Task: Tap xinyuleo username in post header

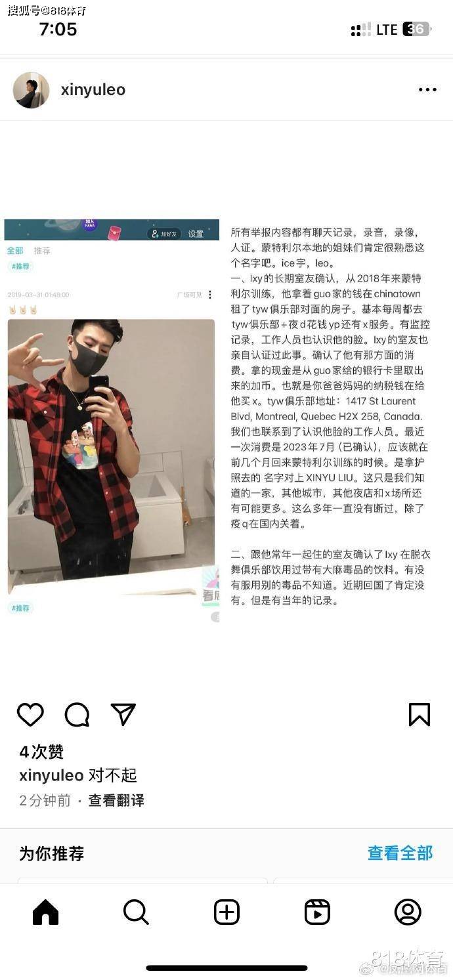Action: coord(93,90)
